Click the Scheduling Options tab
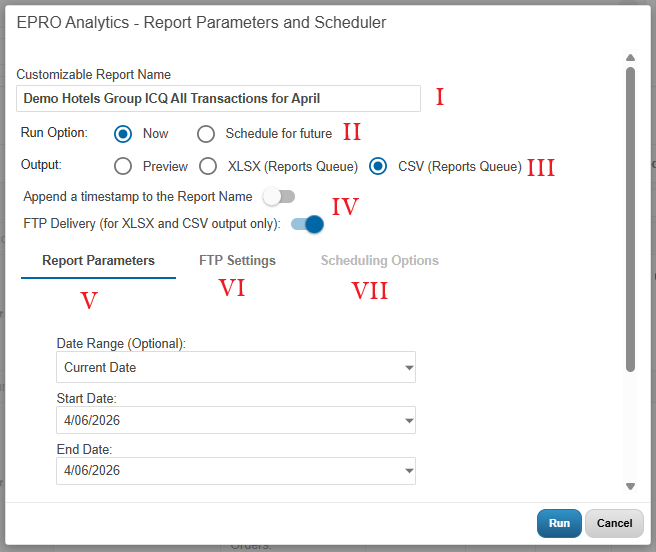 (x=379, y=261)
